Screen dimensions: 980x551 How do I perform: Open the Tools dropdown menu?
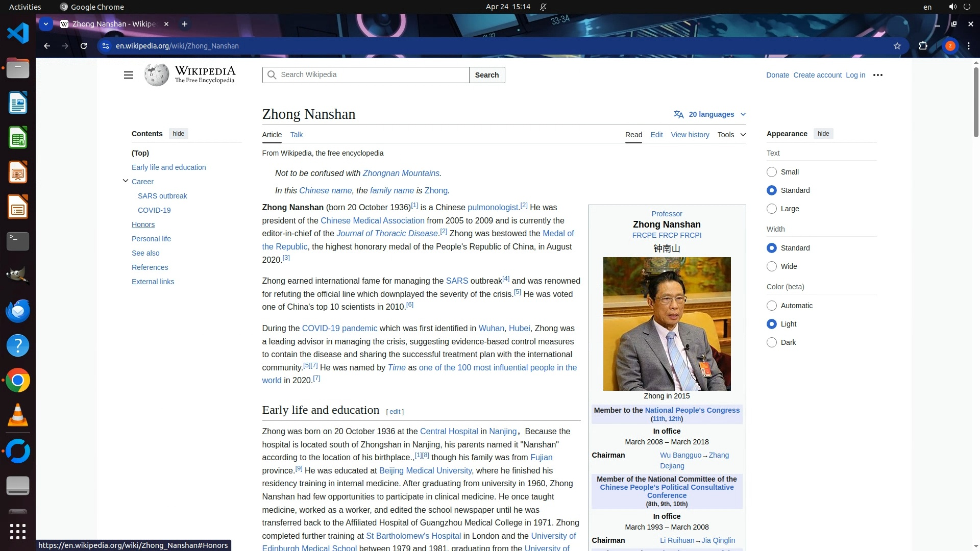731,135
